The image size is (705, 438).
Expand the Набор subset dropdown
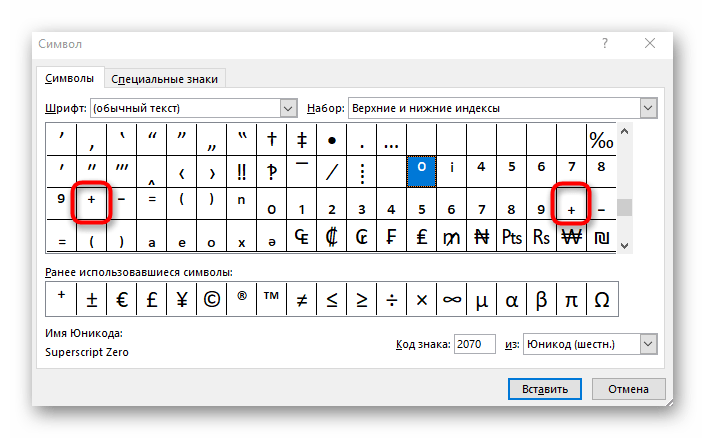[x=648, y=108]
